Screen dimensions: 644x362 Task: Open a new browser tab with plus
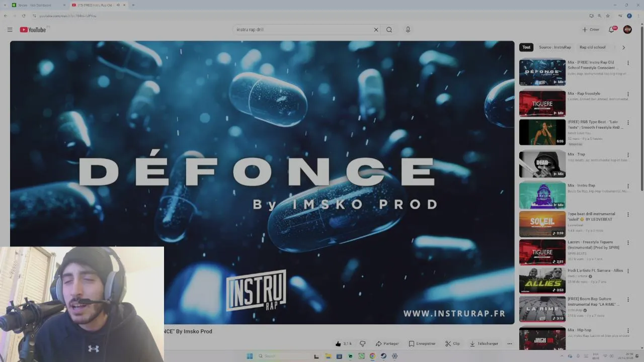click(133, 5)
